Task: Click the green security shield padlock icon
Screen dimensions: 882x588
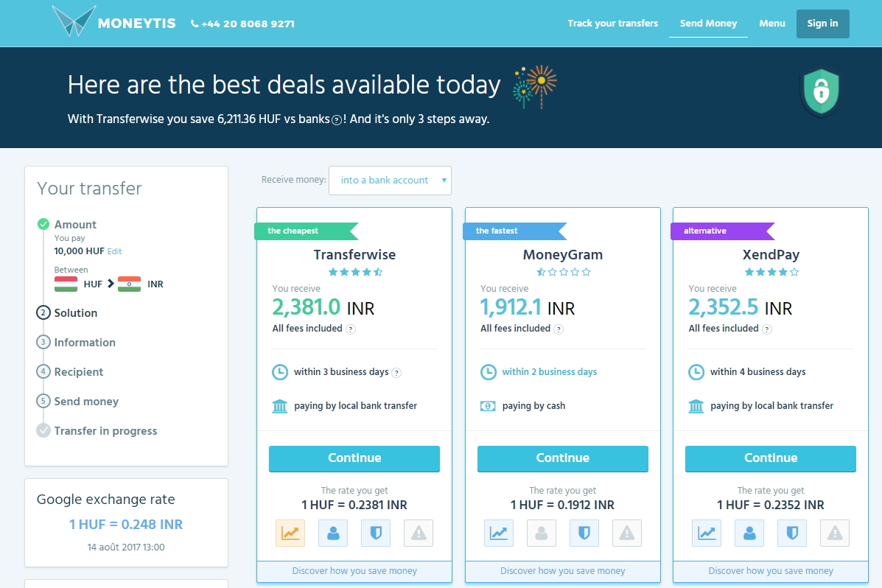Action: pos(822,91)
